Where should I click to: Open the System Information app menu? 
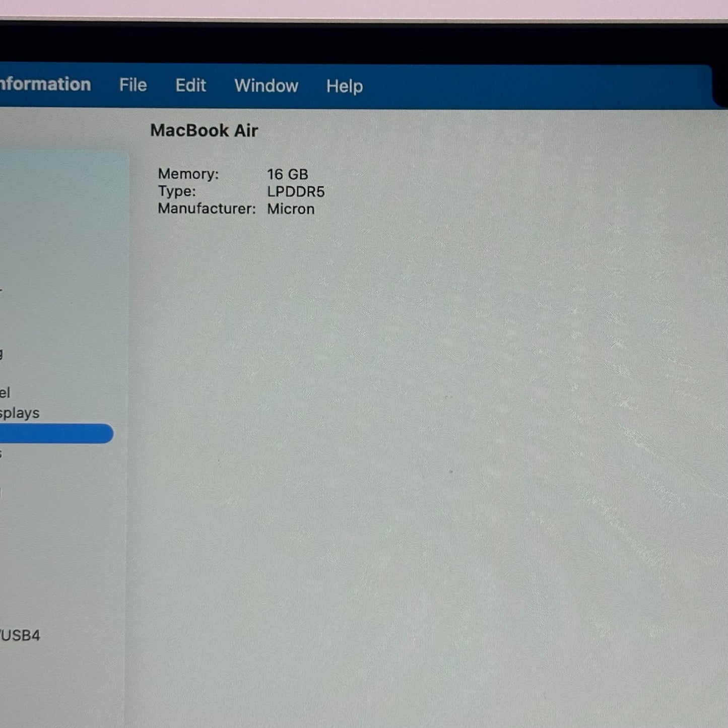point(44,85)
